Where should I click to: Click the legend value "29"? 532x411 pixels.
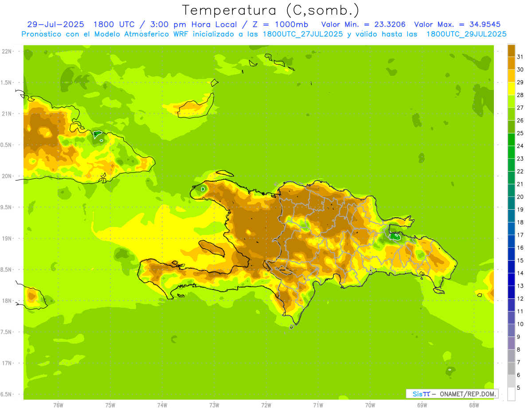pyautogui.click(x=520, y=82)
